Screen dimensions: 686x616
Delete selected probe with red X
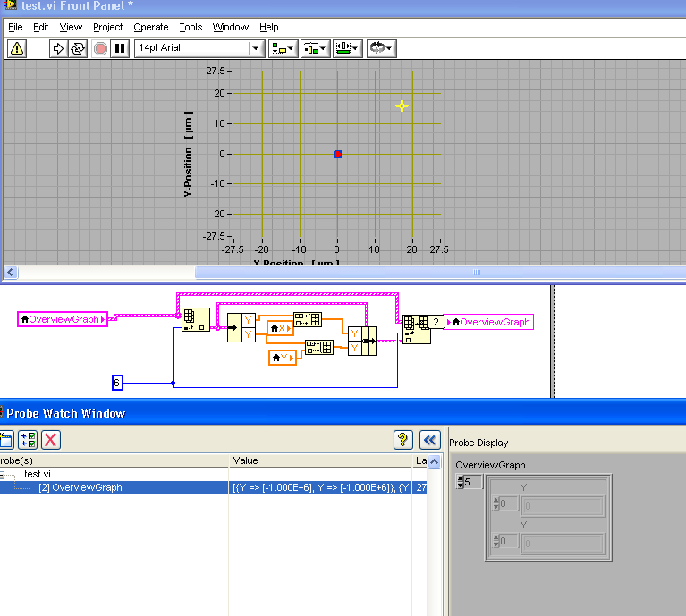(x=51, y=439)
